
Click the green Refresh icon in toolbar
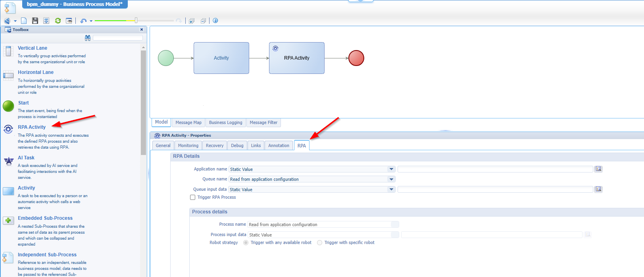pos(58,21)
